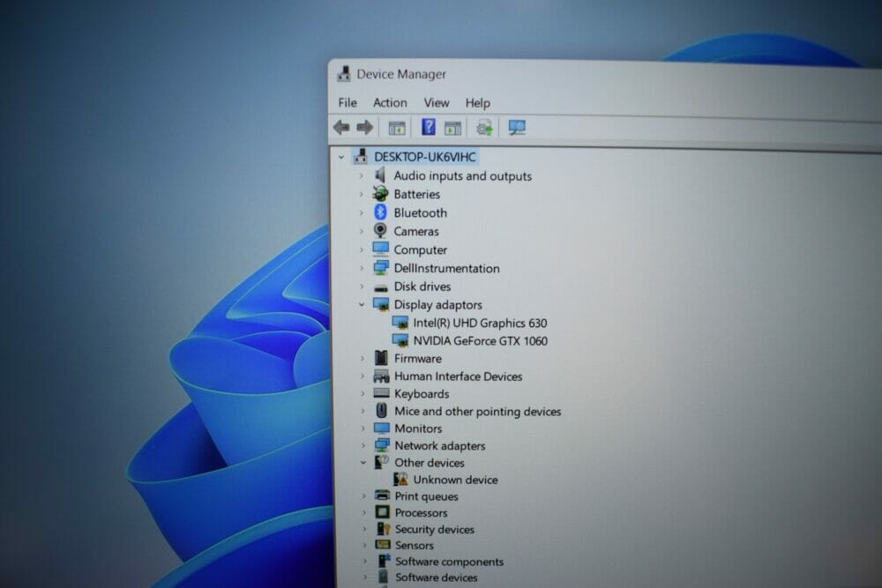Collapse the DESKTOP-UK6VIHC root node
This screenshot has height=588, width=882.
pos(341,158)
